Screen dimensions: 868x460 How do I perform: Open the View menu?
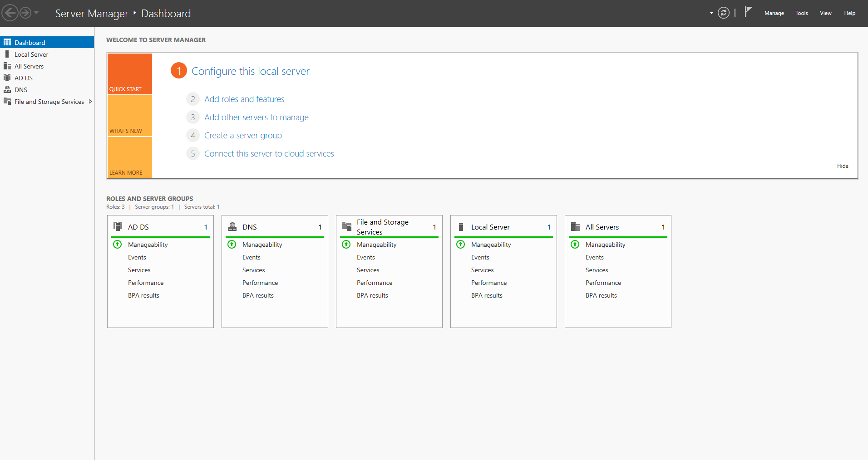coord(825,13)
